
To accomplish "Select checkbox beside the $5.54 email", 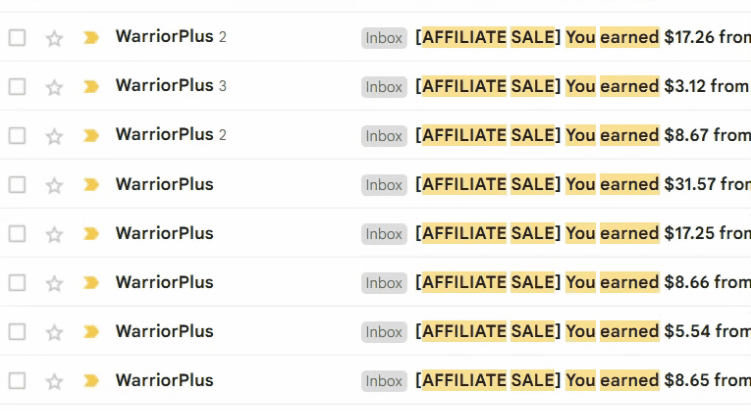I will [x=17, y=332].
